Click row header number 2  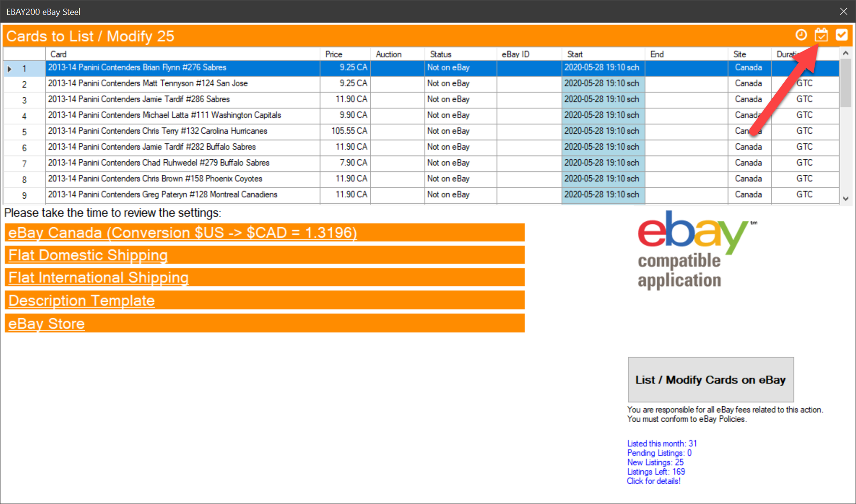point(24,84)
